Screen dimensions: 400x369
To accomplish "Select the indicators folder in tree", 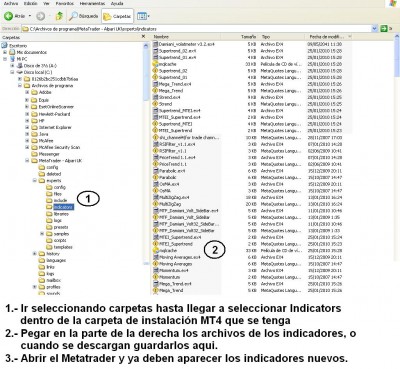I will [x=63, y=207].
